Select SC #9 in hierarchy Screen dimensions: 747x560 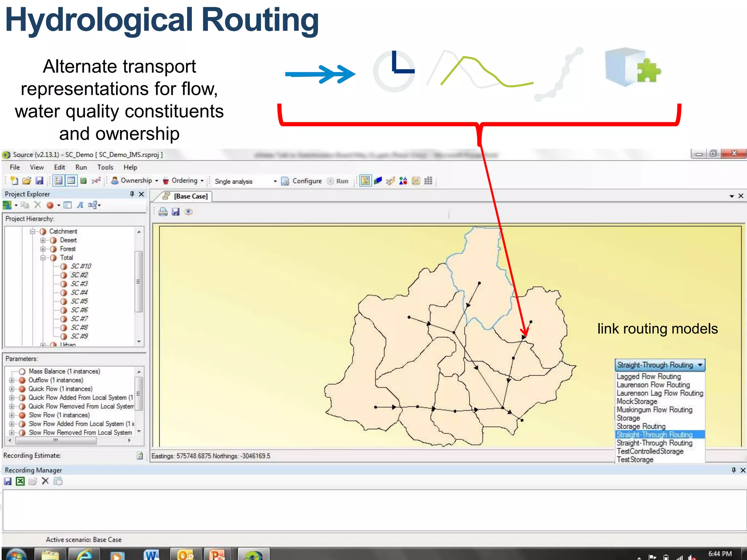click(x=79, y=336)
